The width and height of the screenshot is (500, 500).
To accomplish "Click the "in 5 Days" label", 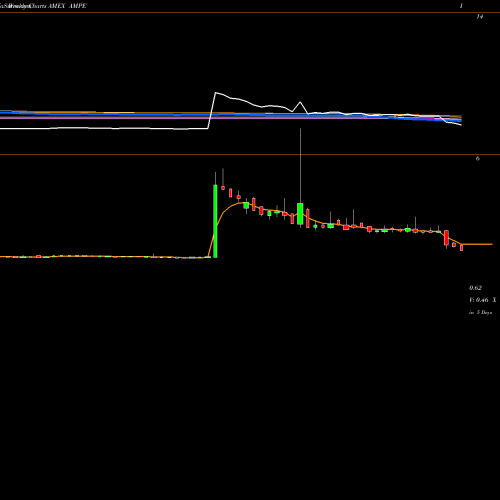I will pyautogui.click(x=481, y=313).
